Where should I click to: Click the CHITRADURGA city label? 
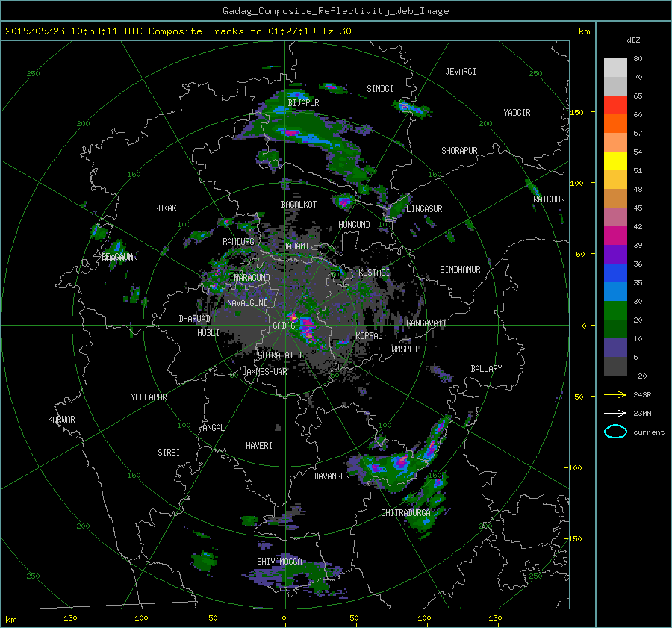[405, 513]
